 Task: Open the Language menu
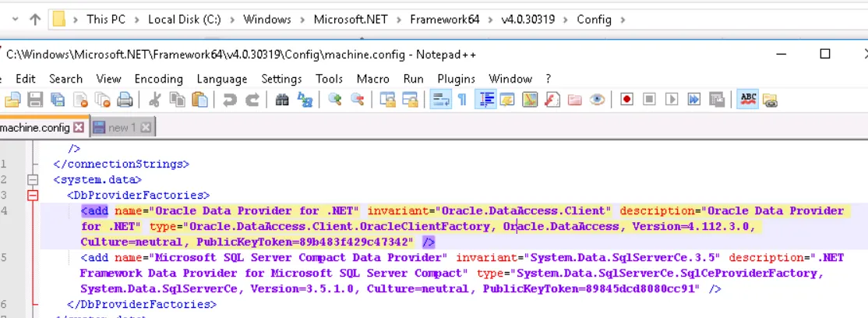pyautogui.click(x=222, y=79)
